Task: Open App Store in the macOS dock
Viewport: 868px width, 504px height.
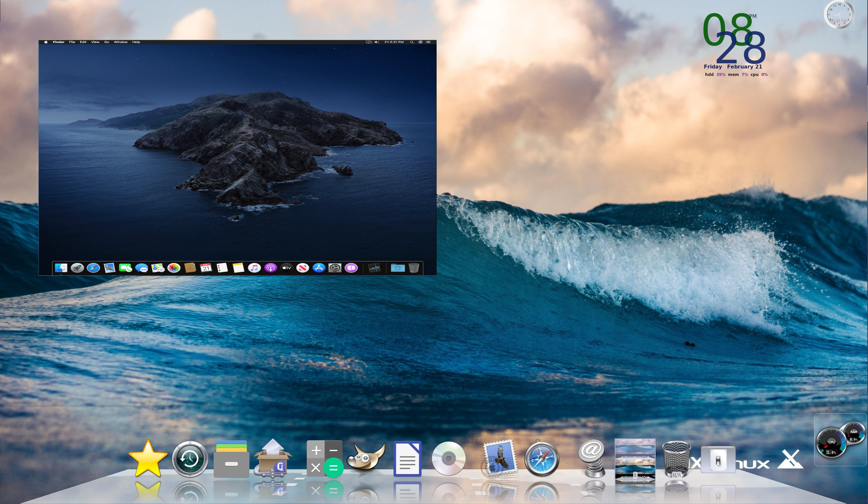Action: click(319, 268)
